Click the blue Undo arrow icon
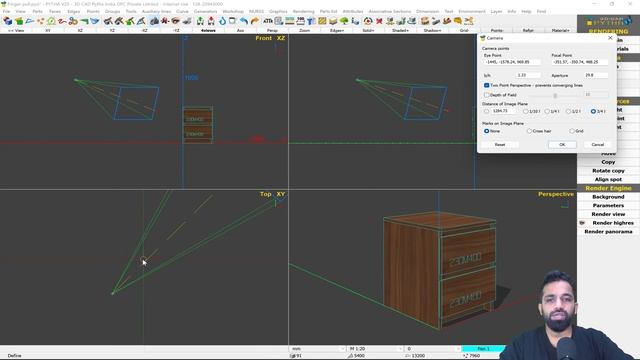 (244, 21)
